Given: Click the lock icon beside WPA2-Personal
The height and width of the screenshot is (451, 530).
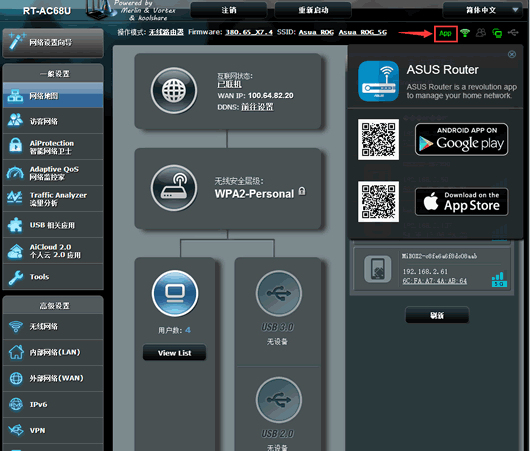Looking at the screenshot, I should [x=302, y=191].
